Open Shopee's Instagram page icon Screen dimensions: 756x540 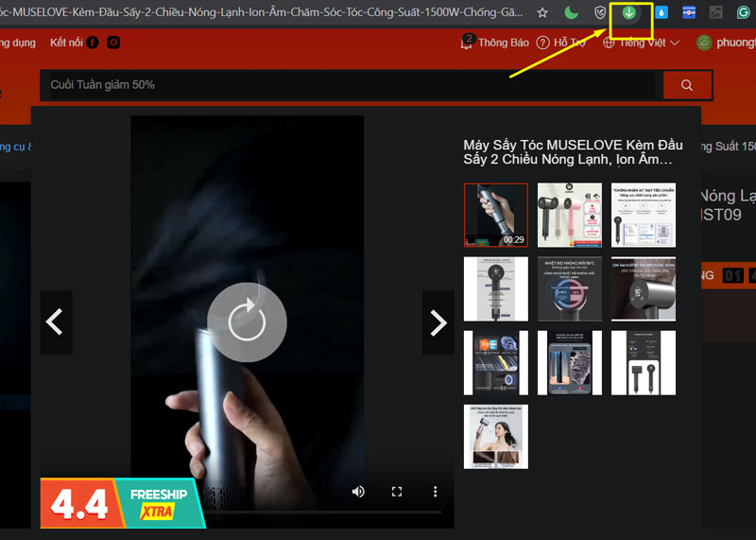tap(113, 43)
